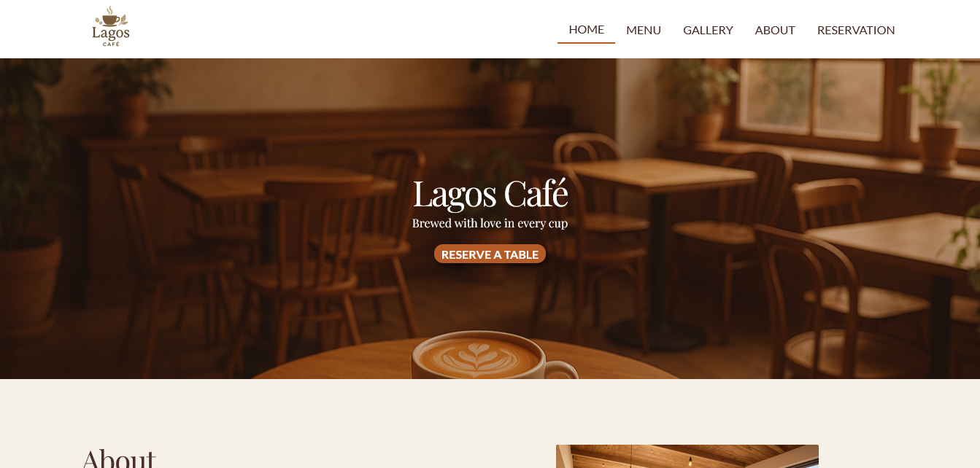Open the RESERVATION nav link

point(856,30)
